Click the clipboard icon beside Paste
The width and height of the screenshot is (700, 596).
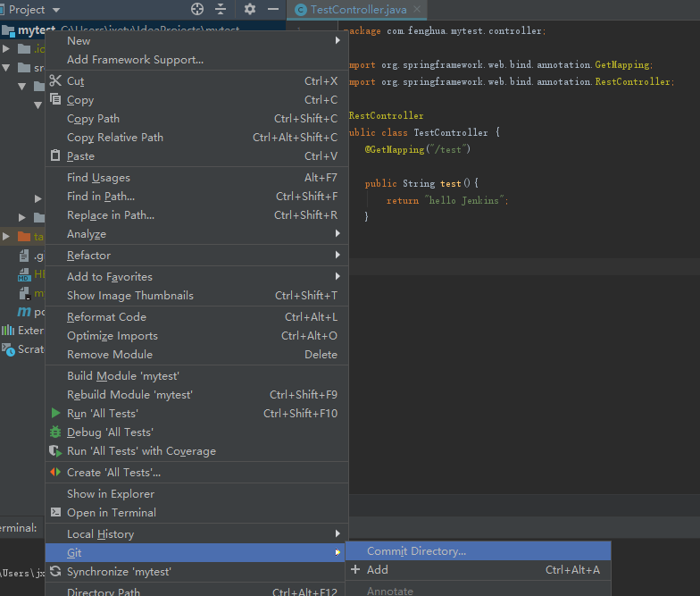(55, 156)
